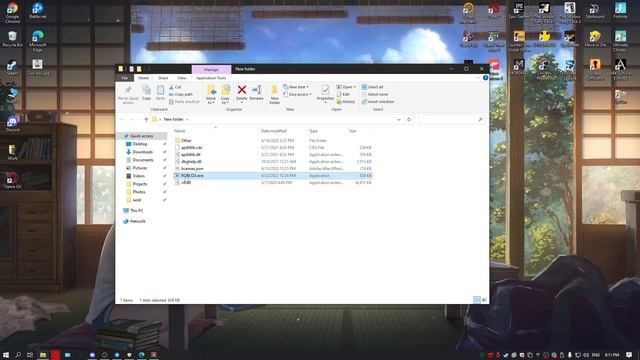Open the ribbon's Open dropdown
640x360 pixels.
[346, 87]
